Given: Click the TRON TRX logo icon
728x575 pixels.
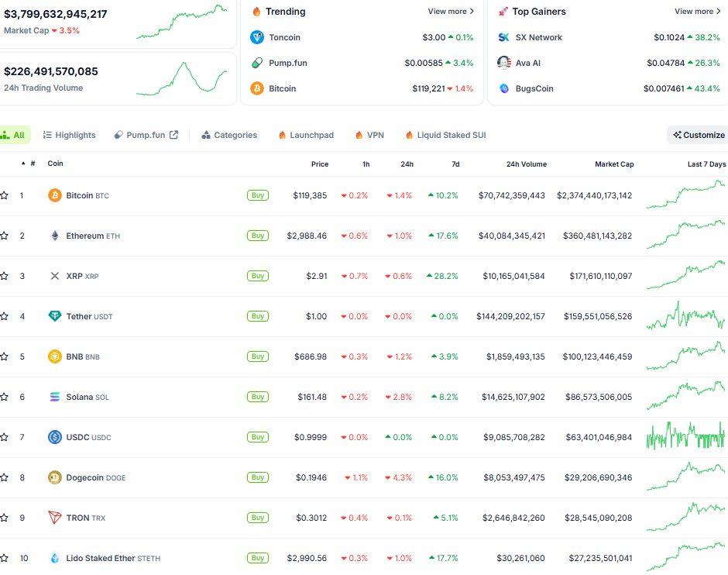Looking at the screenshot, I should coord(55,518).
